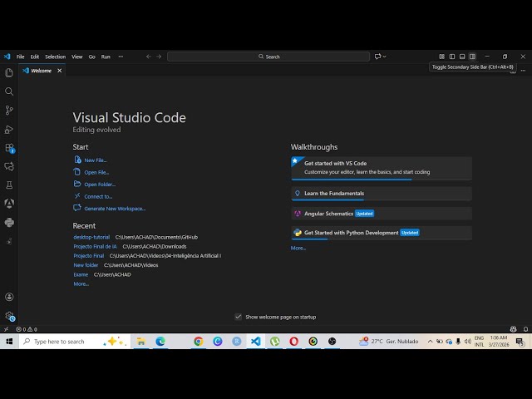
Task: Toggle the Secondary Side Bar
Action: click(x=472, y=57)
